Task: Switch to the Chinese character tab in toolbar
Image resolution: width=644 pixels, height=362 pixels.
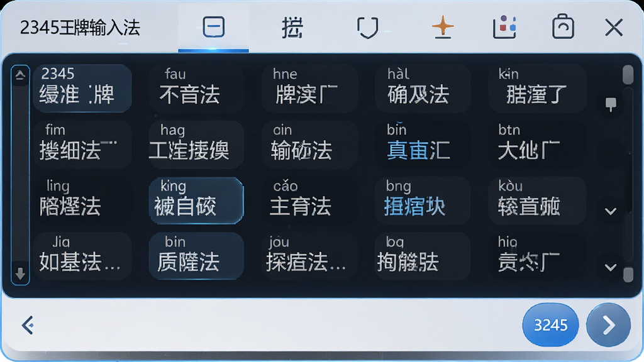Action: tap(292, 28)
